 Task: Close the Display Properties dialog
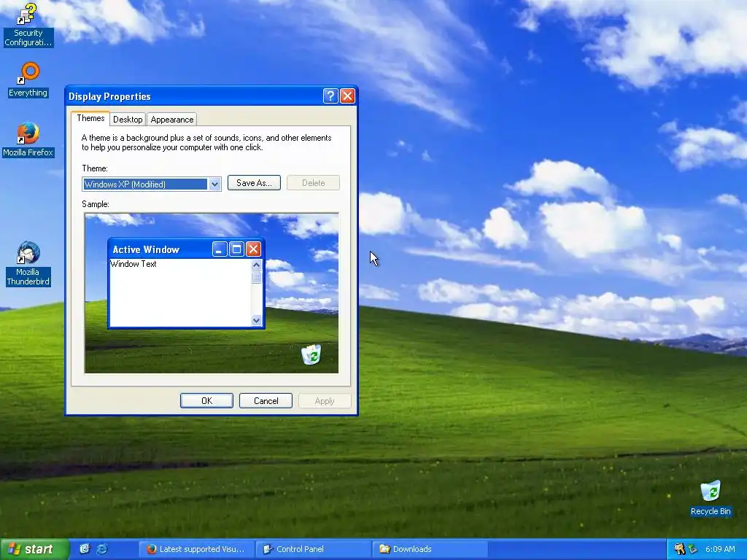(x=347, y=96)
